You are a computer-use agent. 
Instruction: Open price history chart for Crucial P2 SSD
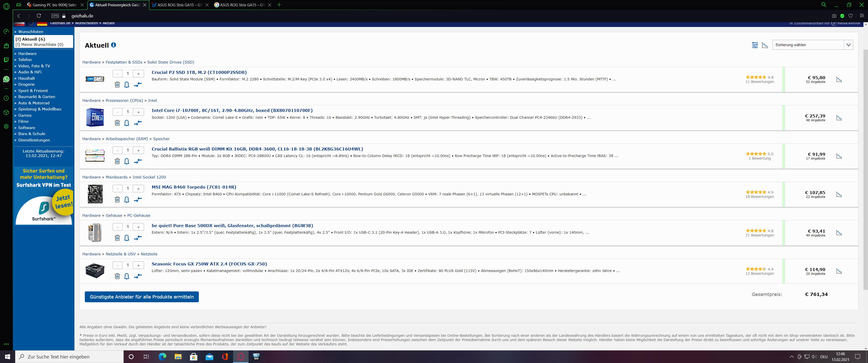839,79
